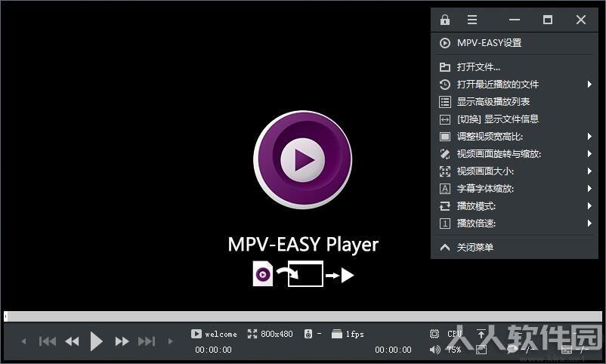This screenshot has height=364, width=606.
Task: Click the rewind double-arrow button
Action: (72, 341)
